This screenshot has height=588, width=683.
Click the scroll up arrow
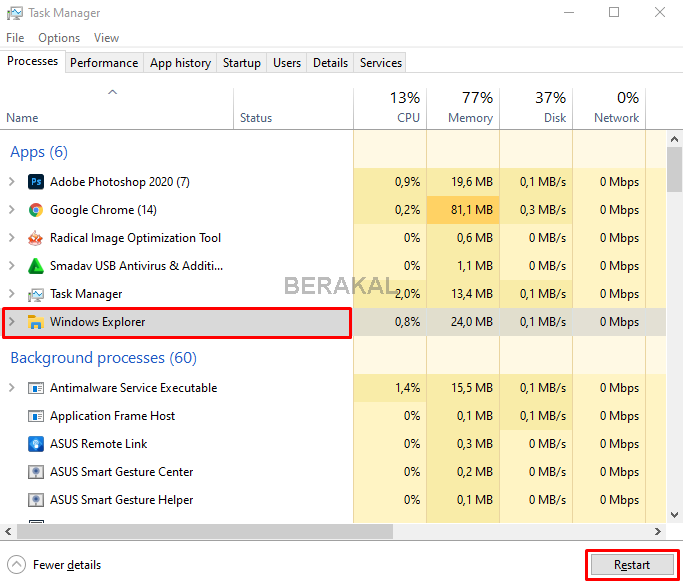[x=674, y=139]
